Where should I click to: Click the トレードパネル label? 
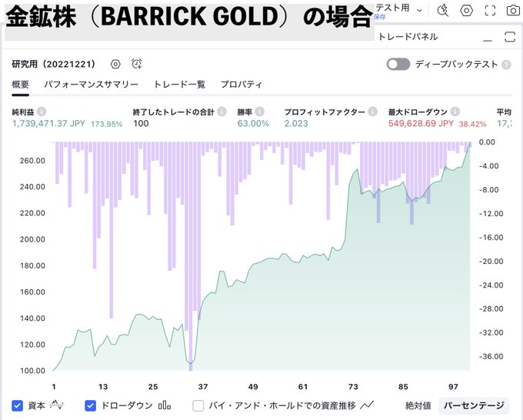point(408,37)
